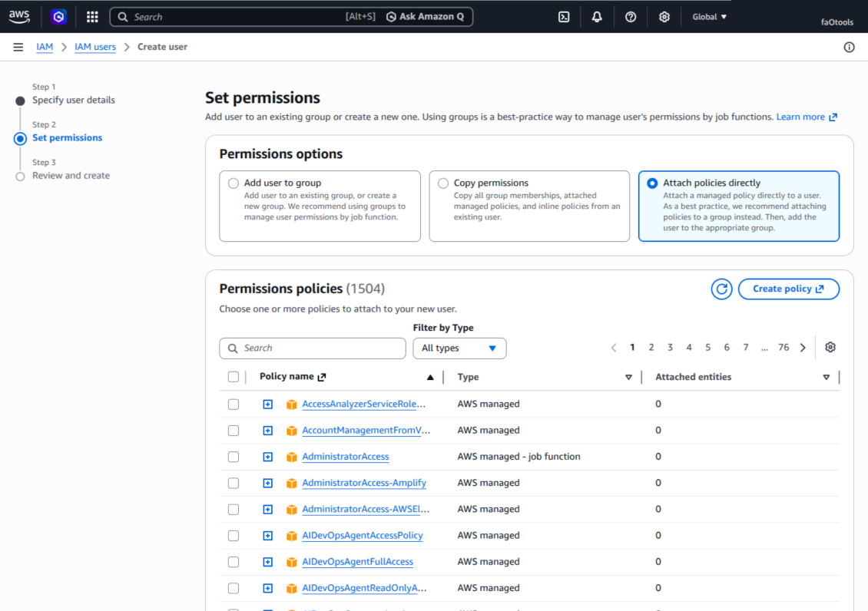The height and width of the screenshot is (611, 868).
Task: Expand the AdministratorAccess-Amplify policy details
Action: click(267, 484)
